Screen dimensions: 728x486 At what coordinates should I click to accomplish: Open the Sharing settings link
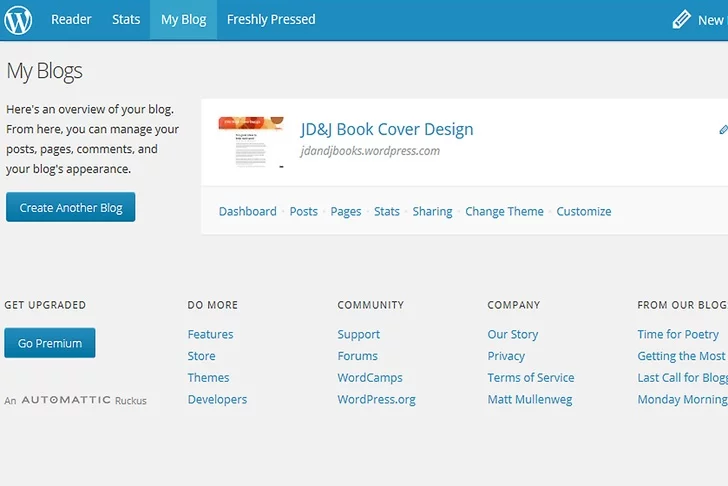[432, 211]
